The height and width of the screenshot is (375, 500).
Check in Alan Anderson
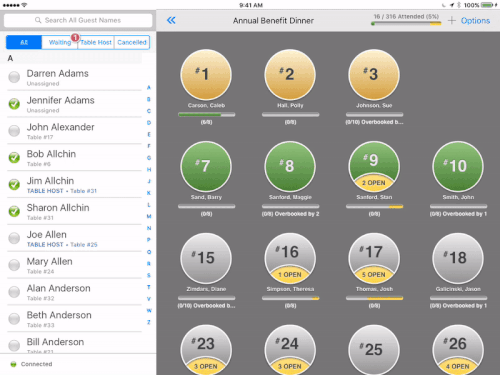point(14,292)
